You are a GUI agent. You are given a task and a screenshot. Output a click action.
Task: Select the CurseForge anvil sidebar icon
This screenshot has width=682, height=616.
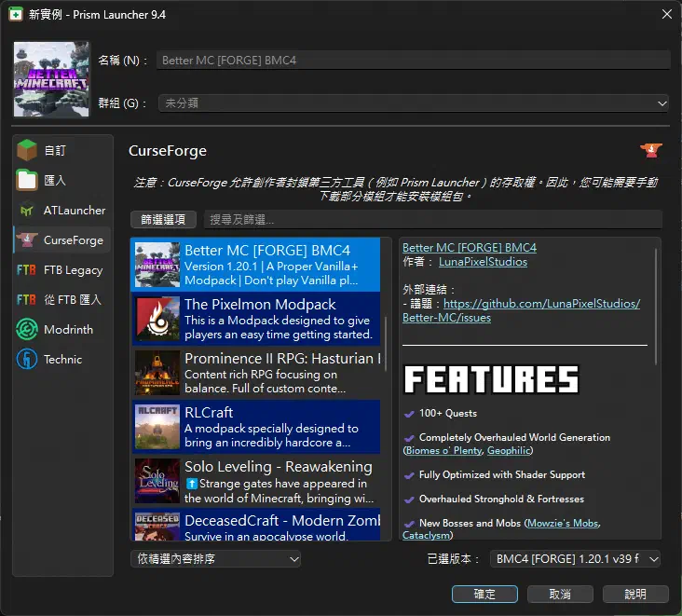27,240
